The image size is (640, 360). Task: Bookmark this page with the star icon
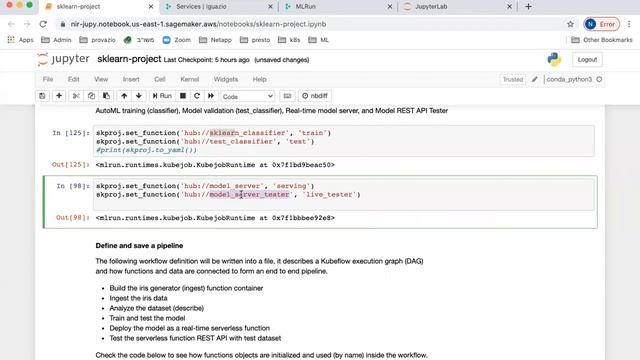click(x=570, y=24)
